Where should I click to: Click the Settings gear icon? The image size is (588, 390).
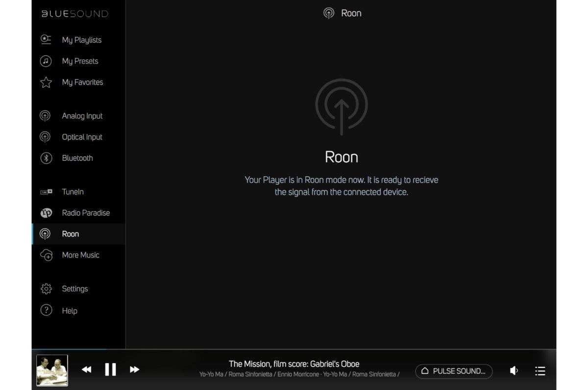coord(46,289)
